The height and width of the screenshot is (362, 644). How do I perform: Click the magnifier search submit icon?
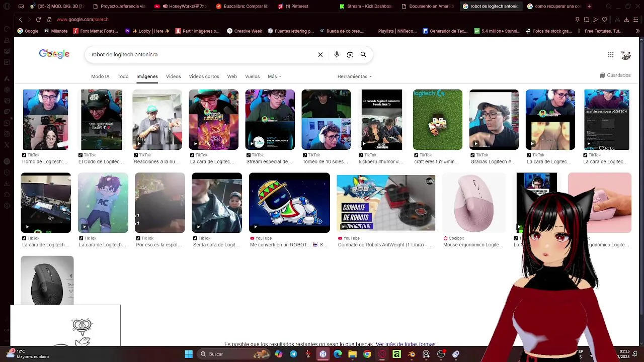click(363, 54)
